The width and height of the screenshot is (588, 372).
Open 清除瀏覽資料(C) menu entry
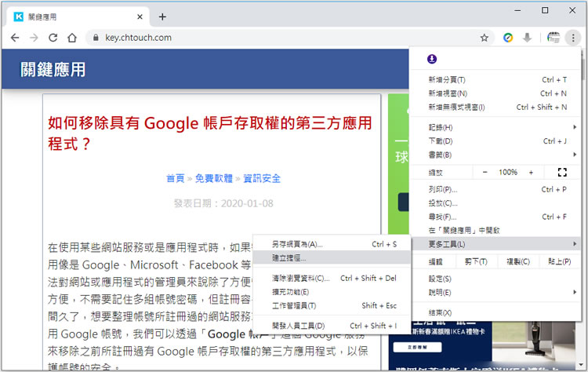click(x=301, y=278)
